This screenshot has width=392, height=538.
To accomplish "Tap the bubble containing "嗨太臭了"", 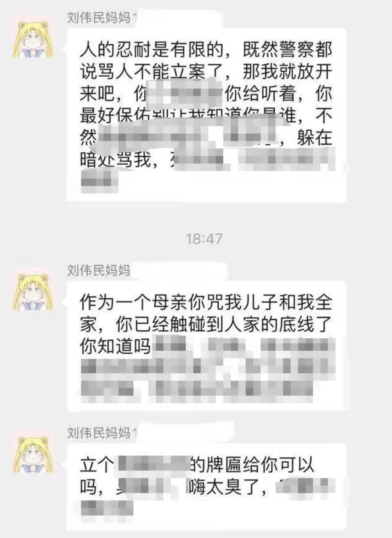I will pyautogui.click(x=207, y=487).
